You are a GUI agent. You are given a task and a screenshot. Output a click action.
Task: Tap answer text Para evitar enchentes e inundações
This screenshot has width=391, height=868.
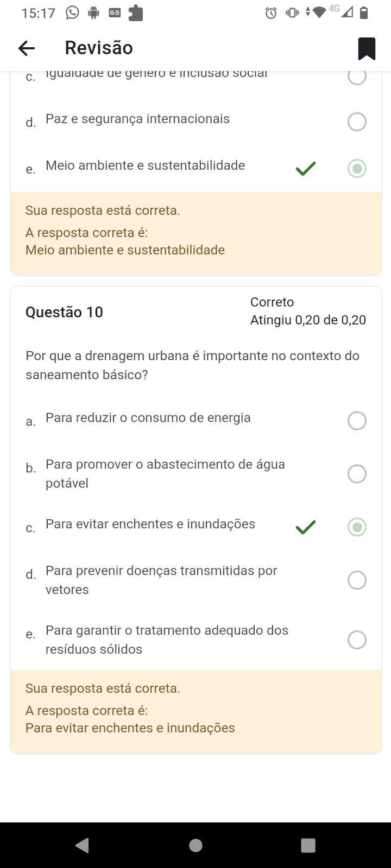pyautogui.click(x=150, y=524)
